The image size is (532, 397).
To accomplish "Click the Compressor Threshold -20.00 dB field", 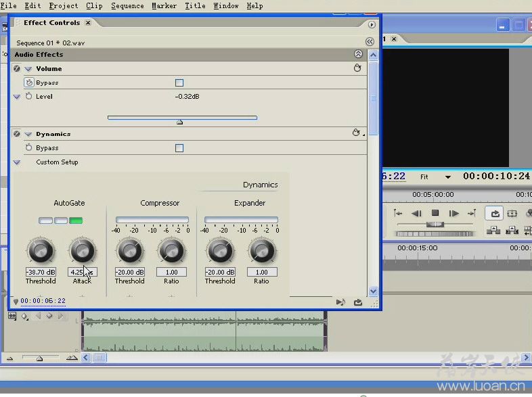I will coord(129,272).
